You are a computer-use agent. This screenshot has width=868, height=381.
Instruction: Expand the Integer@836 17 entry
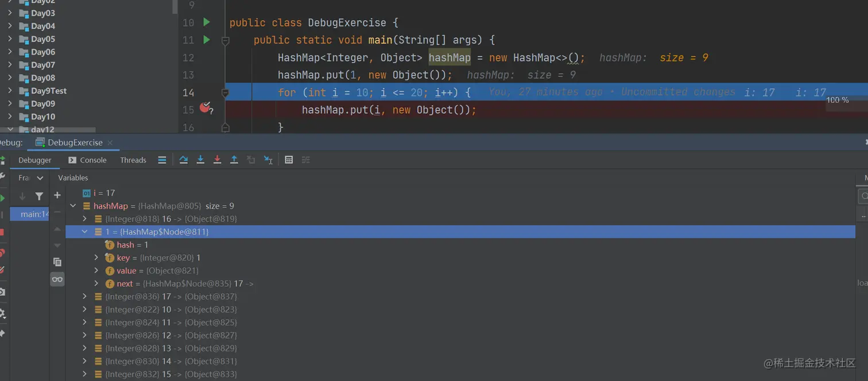[x=84, y=297]
